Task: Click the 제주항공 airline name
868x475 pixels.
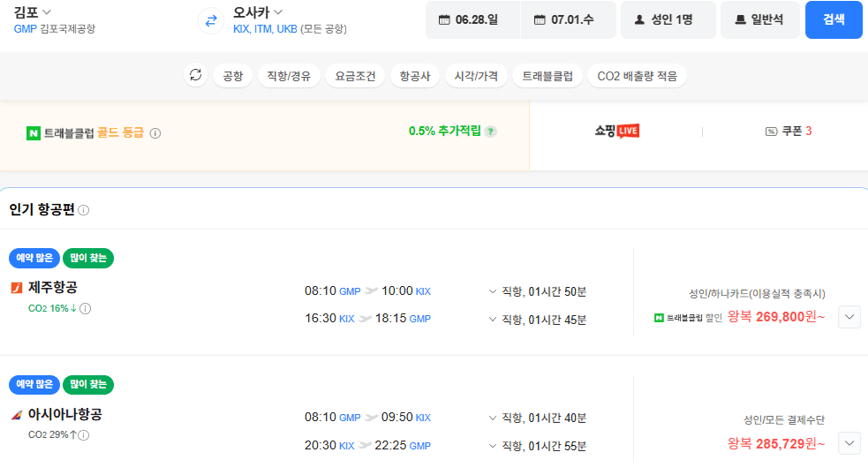Action: pos(53,287)
